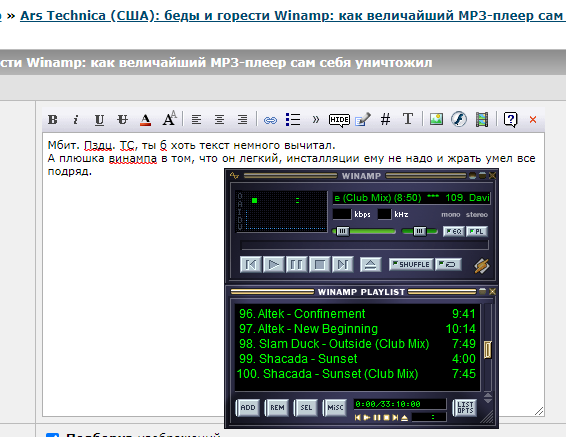Apply strikethrough formatting
The height and width of the screenshot is (437, 566).
point(122,119)
